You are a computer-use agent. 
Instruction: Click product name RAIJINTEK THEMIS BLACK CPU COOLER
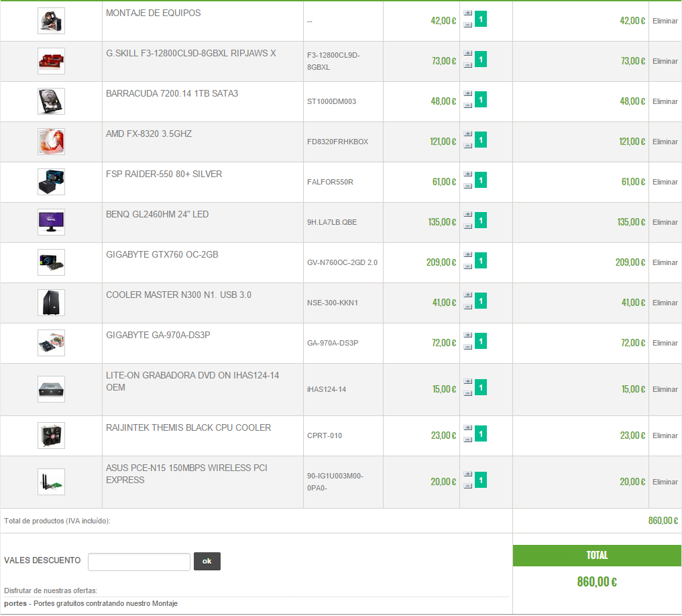188,427
